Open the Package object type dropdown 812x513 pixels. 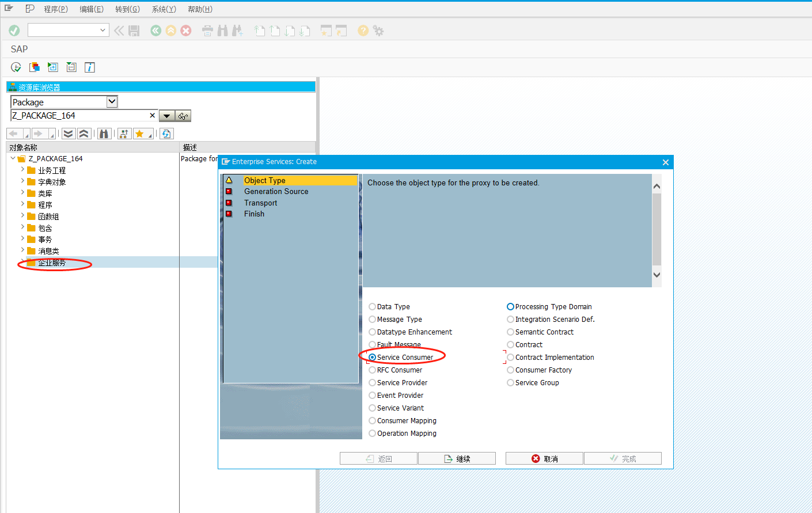(112, 102)
